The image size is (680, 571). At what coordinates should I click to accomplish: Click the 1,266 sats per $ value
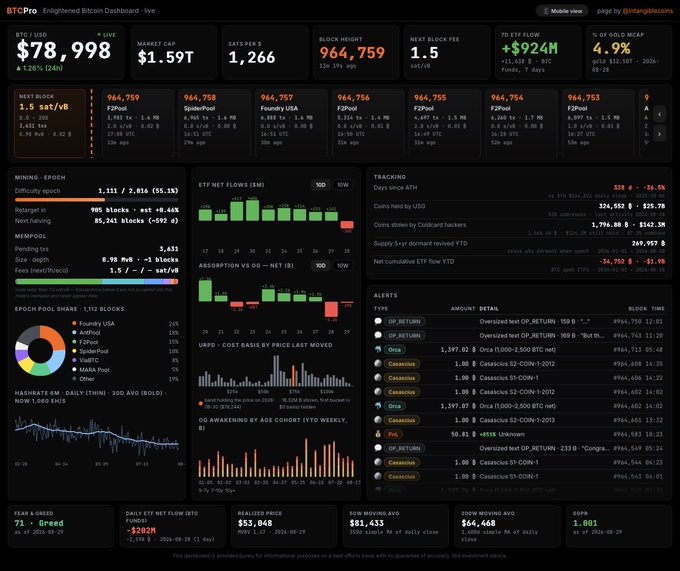pyautogui.click(x=252, y=57)
